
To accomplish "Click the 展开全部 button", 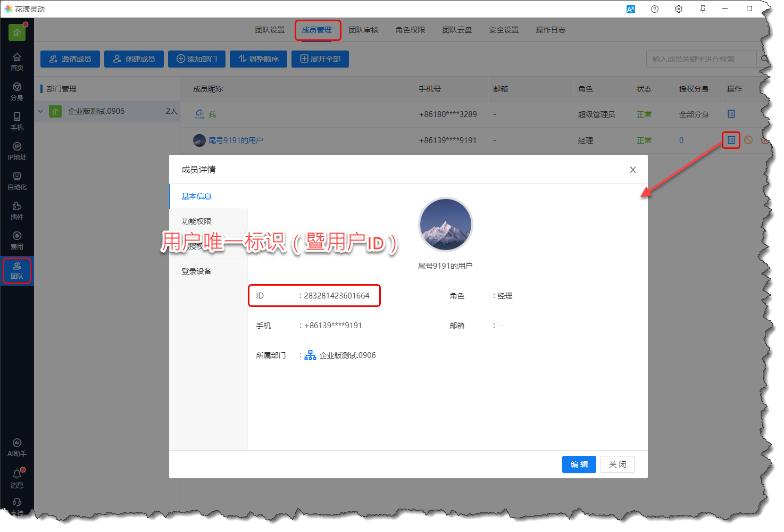I will coord(320,59).
